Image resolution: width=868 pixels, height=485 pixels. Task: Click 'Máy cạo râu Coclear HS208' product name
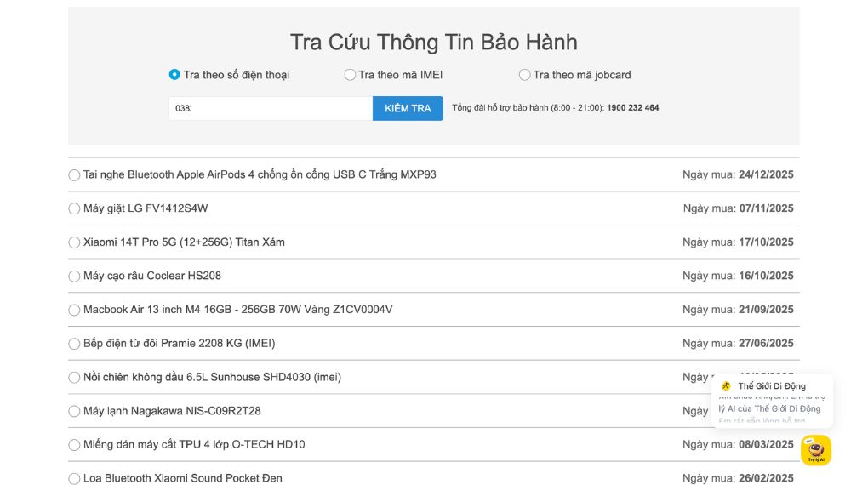152,276
